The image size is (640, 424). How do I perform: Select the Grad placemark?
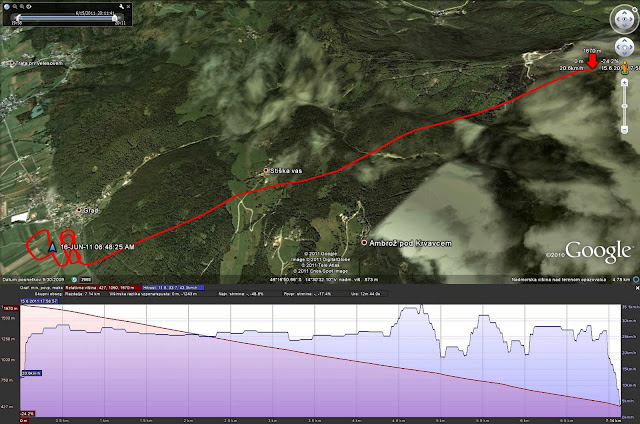tap(79, 210)
